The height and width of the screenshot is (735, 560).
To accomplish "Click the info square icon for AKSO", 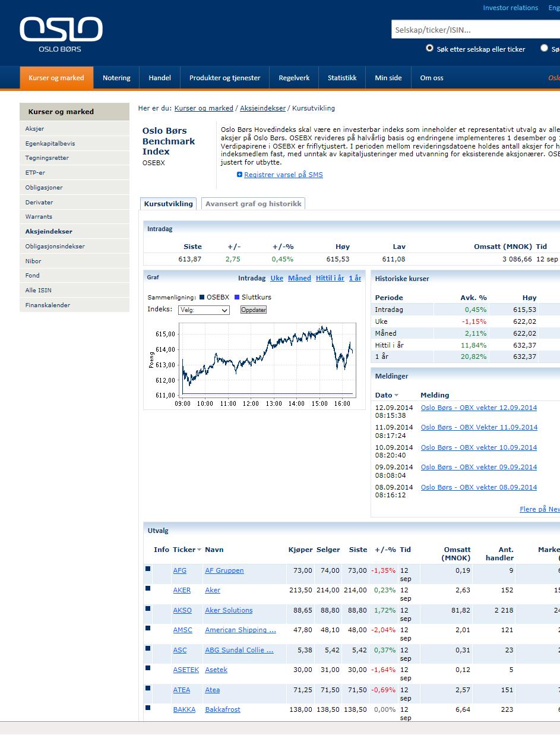I will (148, 608).
